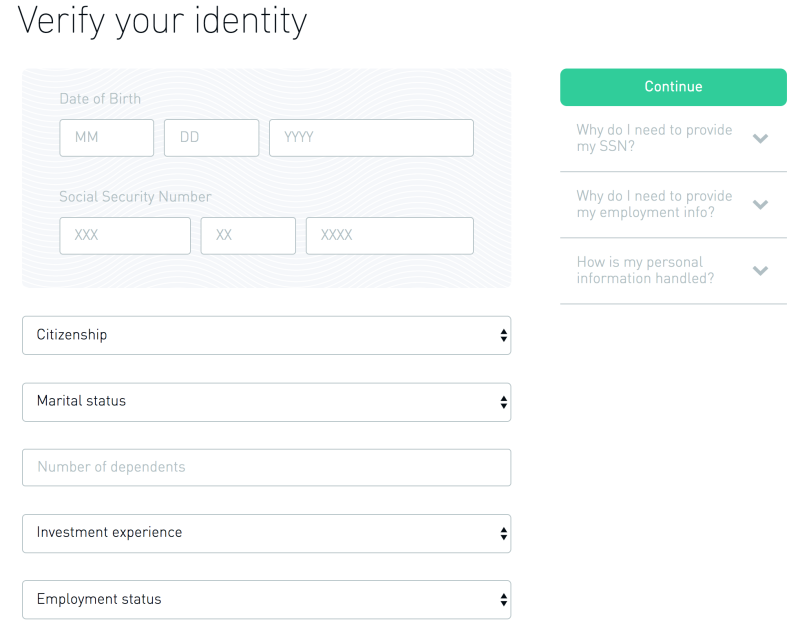Viewport: 800px width, 634px height.
Task: Expand the employment info question chevron
Action: coord(760,205)
